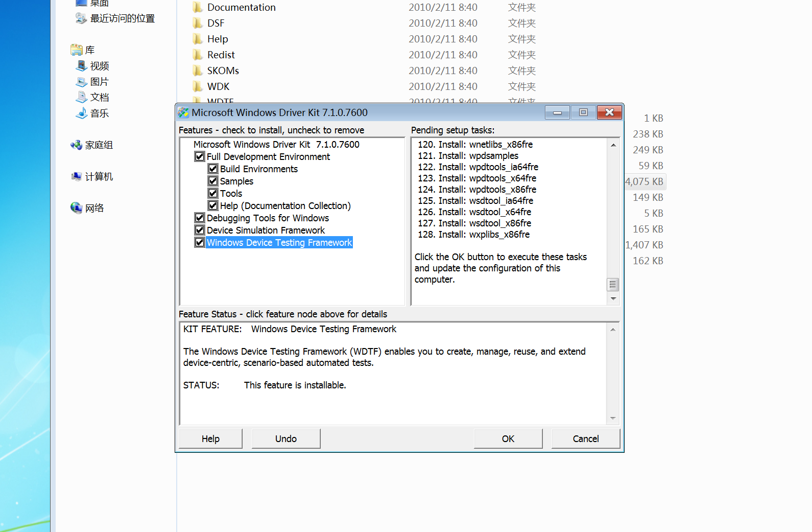Click the WDK folder icon
The width and height of the screenshot is (812, 532).
point(198,86)
